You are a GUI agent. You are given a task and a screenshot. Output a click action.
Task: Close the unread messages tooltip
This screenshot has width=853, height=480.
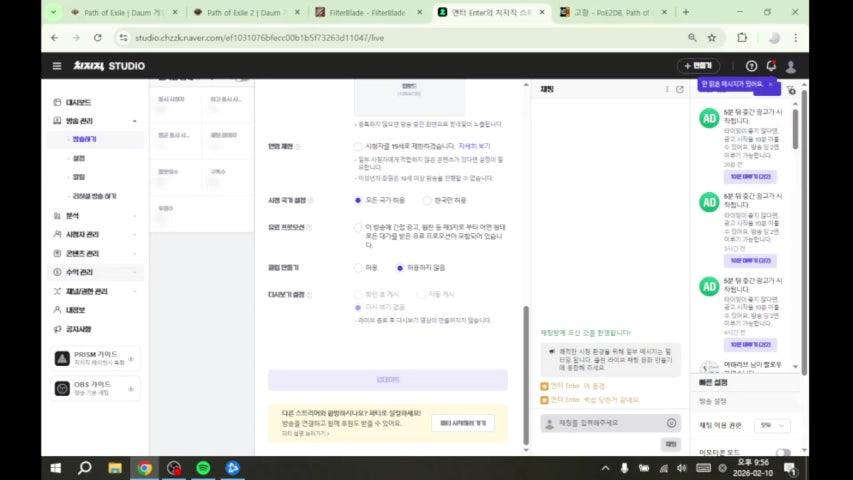click(x=770, y=84)
